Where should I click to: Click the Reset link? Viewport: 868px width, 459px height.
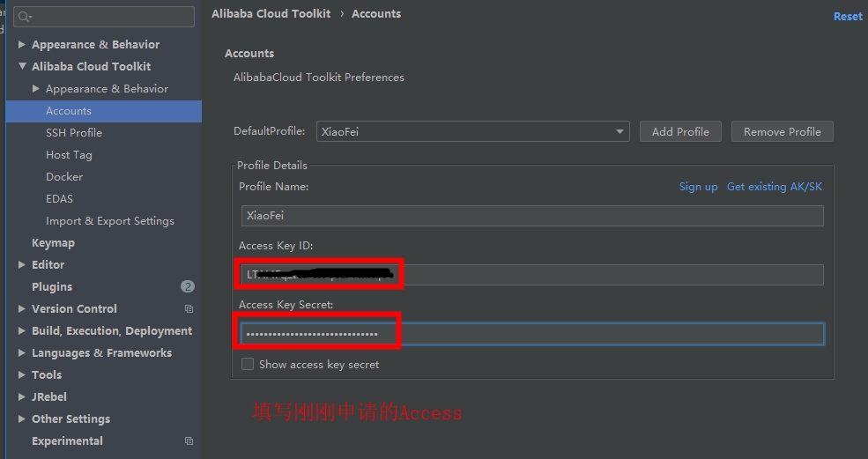[848, 17]
